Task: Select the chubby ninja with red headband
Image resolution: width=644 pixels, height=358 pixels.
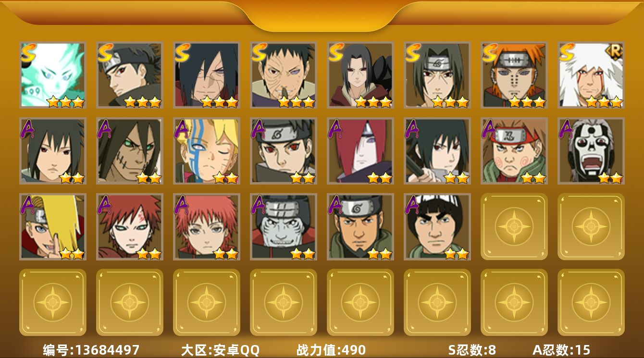Action: (514, 151)
